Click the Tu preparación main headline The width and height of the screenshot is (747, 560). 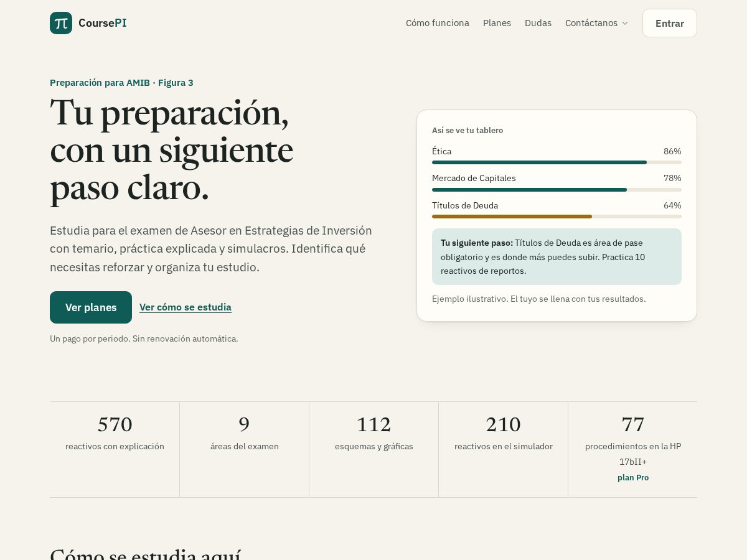pyautogui.click(x=171, y=150)
